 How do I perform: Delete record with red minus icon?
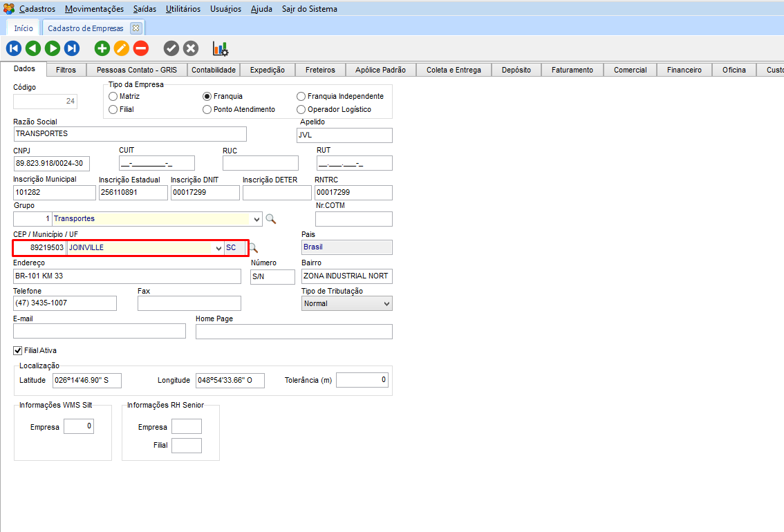point(141,48)
